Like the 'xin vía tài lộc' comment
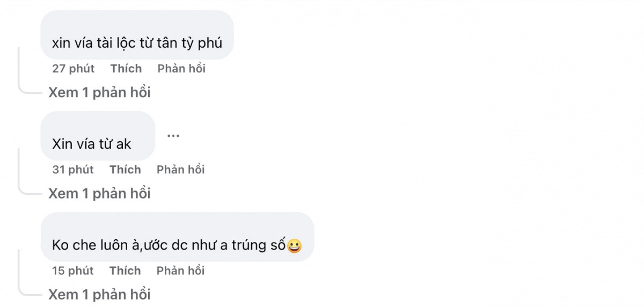Image resolution: width=644 pixels, height=307 pixels. click(126, 69)
